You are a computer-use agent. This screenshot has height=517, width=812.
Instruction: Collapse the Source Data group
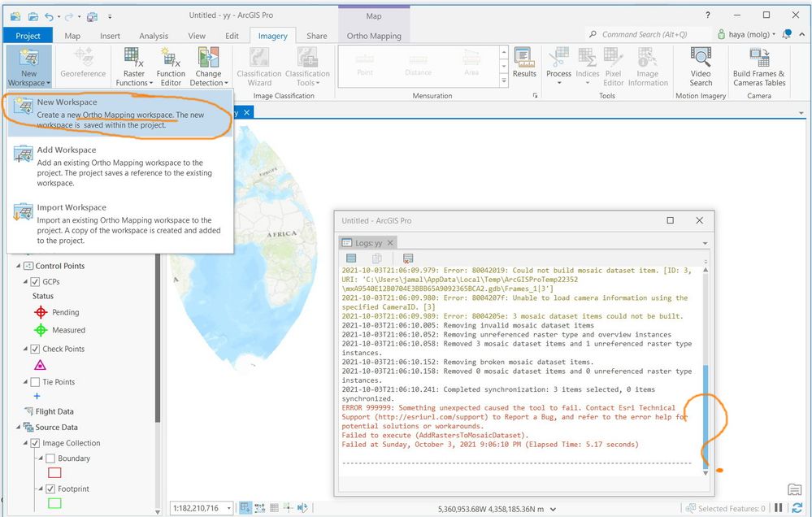(18, 428)
